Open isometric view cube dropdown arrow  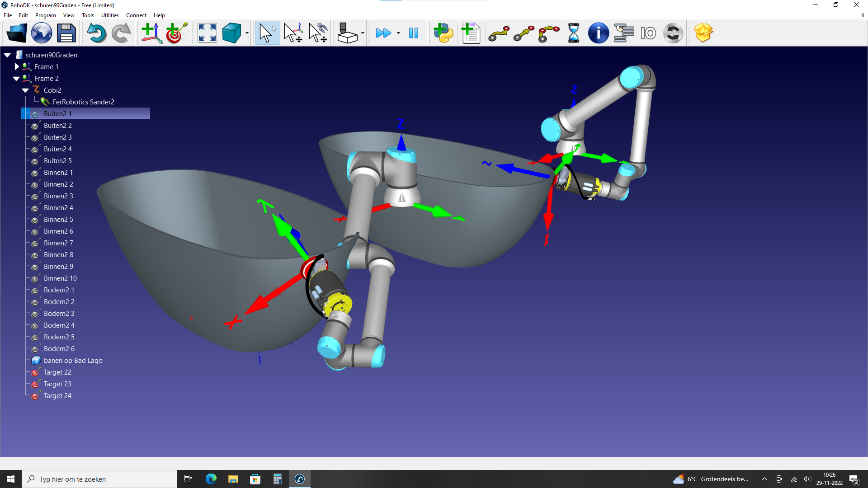point(247,33)
